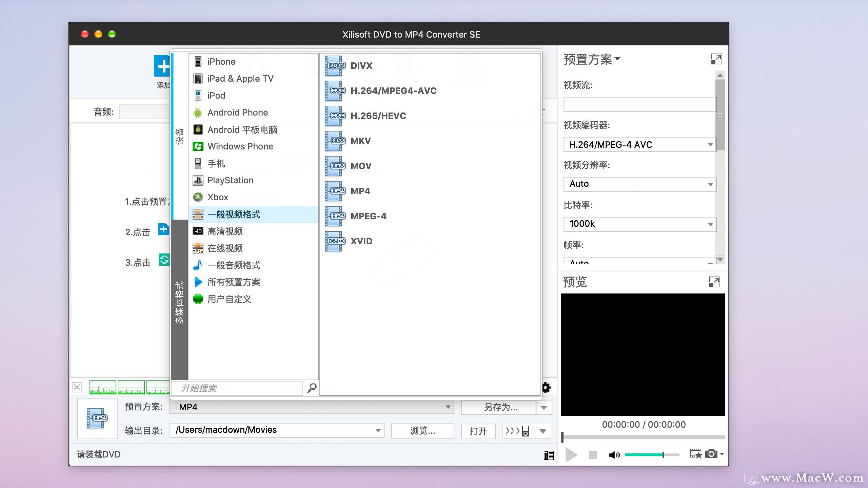Click the preview seek bar
This screenshot has width=868, height=488.
tap(643, 437)
